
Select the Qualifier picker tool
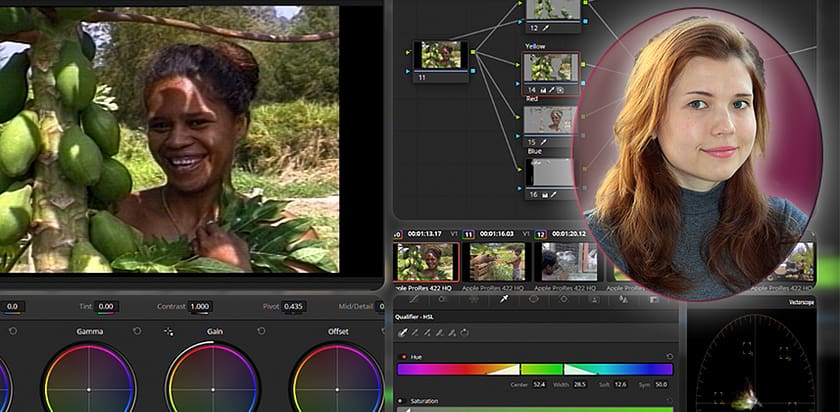click(403, 333)
